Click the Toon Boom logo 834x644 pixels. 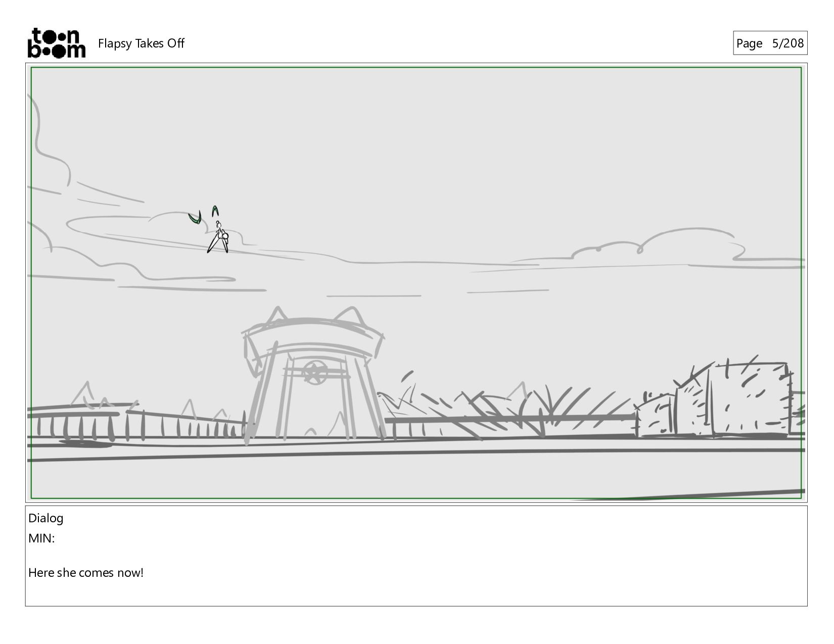tap(56, 43)
